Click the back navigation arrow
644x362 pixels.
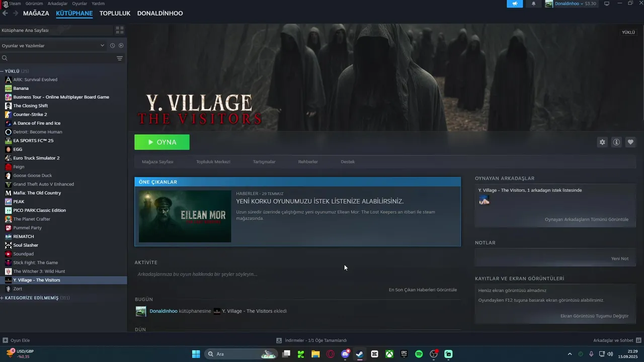[x=5, y=13]
